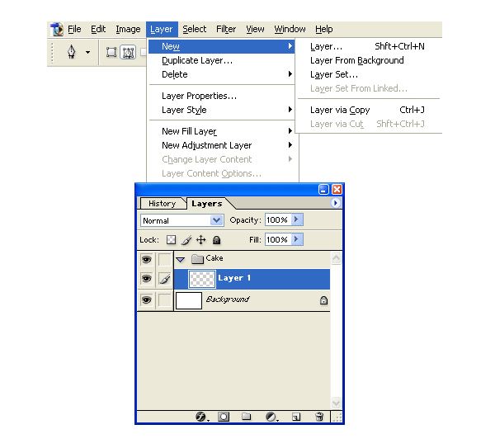This screenshot has height=448, width=495.
Task: Toggle Lock image pixels brush icon
Action: click(186, 241)
